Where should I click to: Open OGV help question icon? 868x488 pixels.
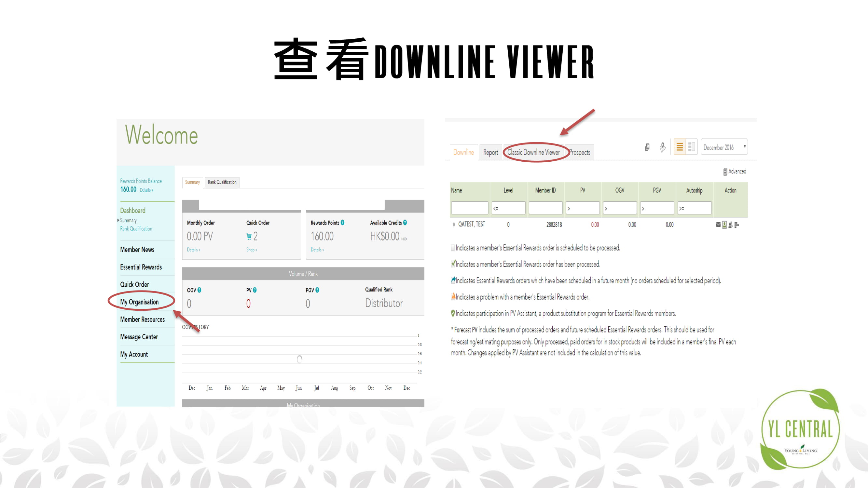(199, 290)
